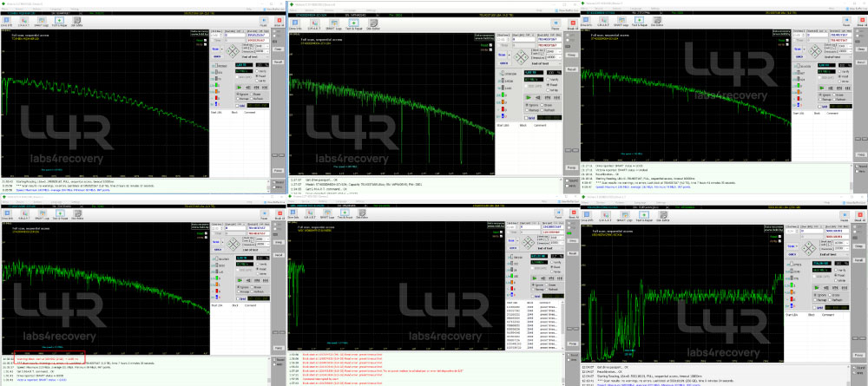Click the Recall button in the top-middle ST4000DM004 window

[572, 69]
